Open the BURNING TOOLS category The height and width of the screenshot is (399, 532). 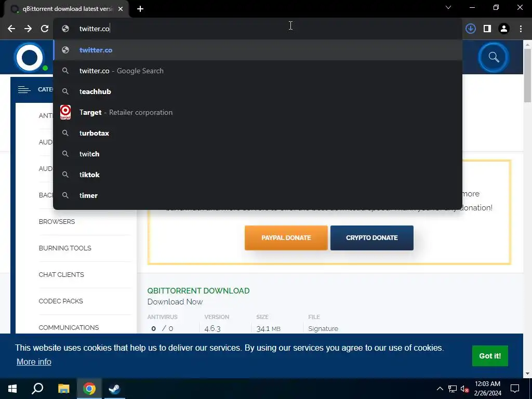click(65, 248)
